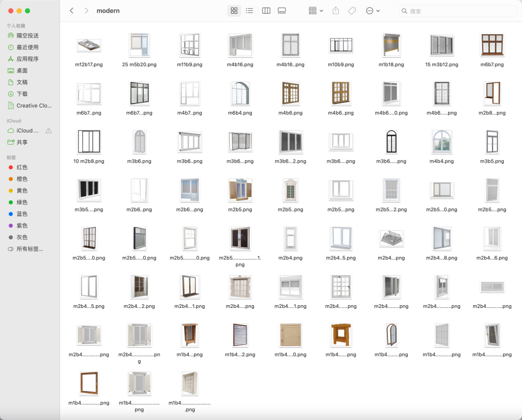Switch to icon grid view
Viewport: 522px width, 420px height.
pyautogui.click(x=234, y=11)
